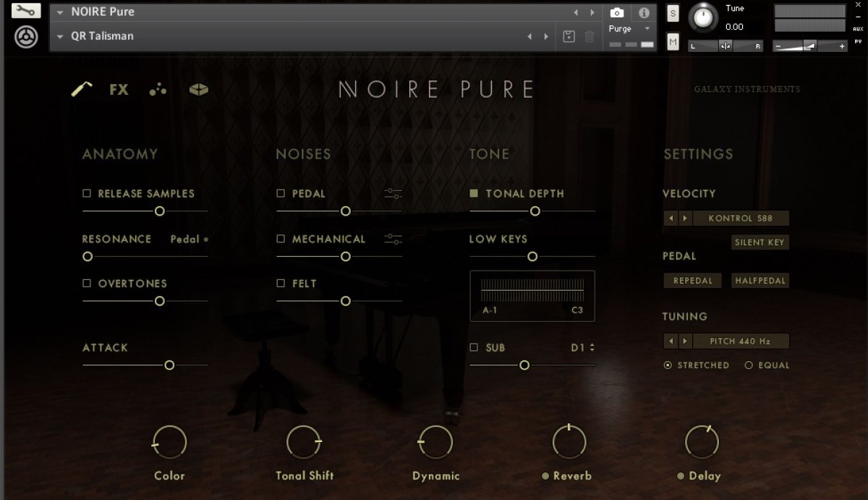868x500 pixels.
Task: Open the QR Talisman snapshot dropdown
Action: pyautogui.click(x=60, y=37)
